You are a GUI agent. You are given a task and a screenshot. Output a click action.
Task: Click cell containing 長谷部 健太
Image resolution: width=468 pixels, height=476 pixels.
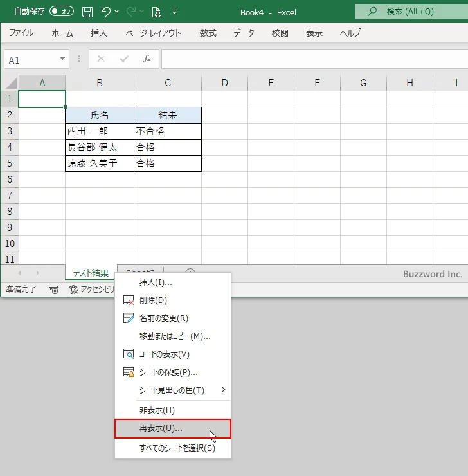(100, 147)
